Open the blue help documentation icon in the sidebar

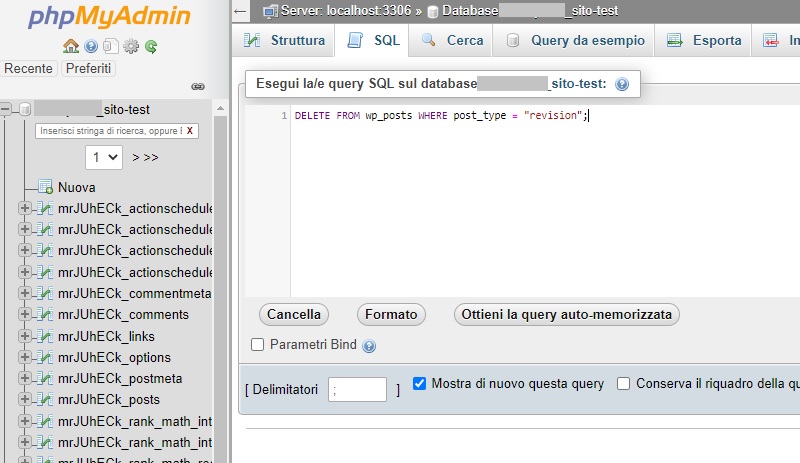[x=91, y=47]
